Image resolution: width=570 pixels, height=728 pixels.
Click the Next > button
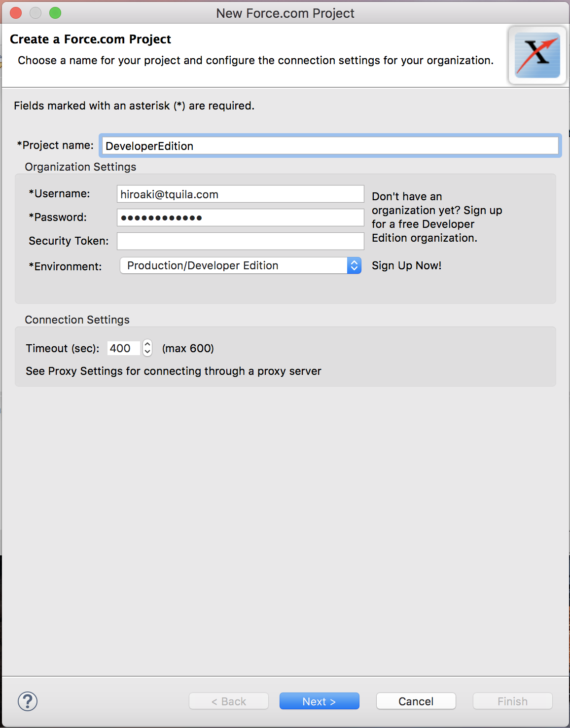[x=320, y=701]
